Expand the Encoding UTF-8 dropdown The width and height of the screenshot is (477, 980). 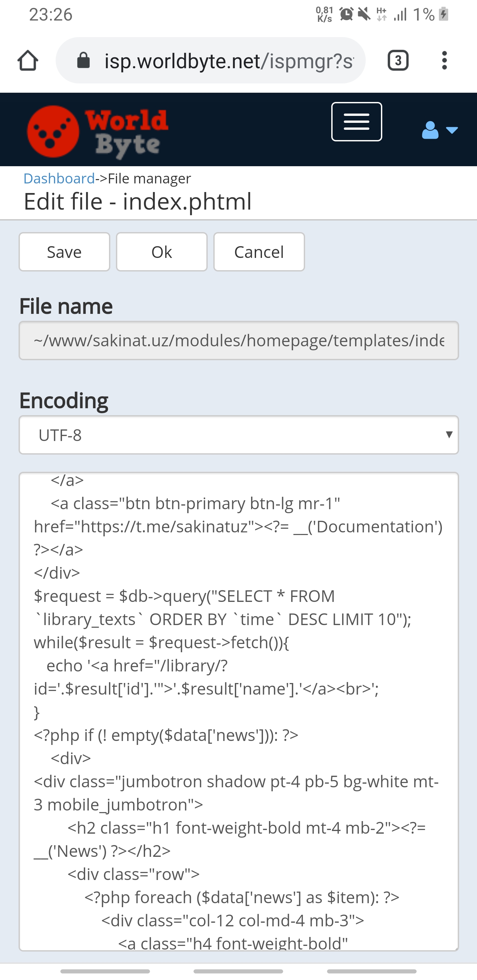(239, 435)
